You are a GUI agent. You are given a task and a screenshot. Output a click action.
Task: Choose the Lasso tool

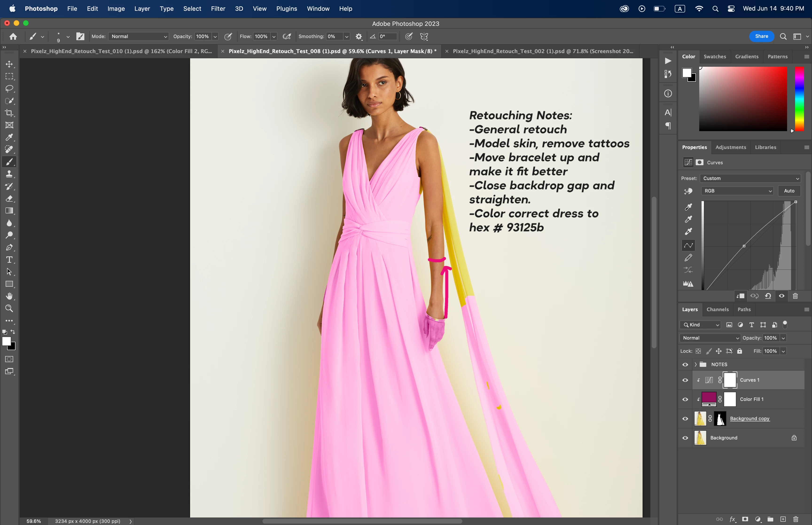point(9,89)
